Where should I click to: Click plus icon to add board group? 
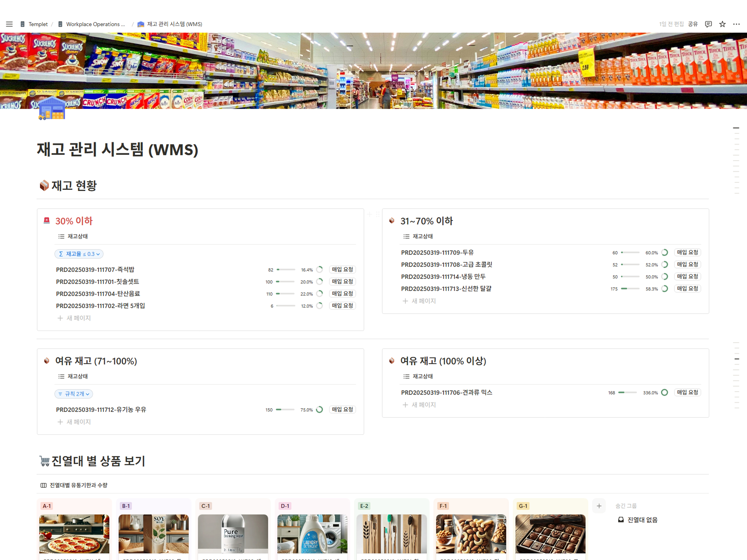coord(599,506)
